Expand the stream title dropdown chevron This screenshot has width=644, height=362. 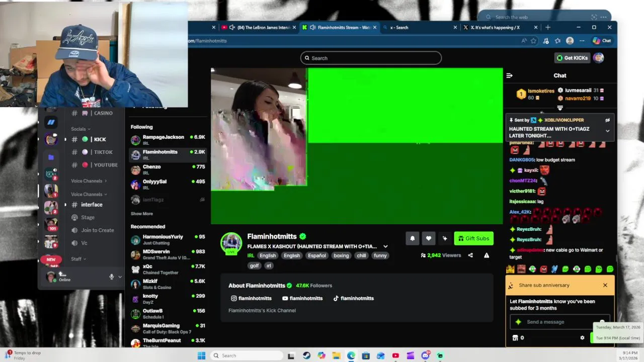click(385, 246)
